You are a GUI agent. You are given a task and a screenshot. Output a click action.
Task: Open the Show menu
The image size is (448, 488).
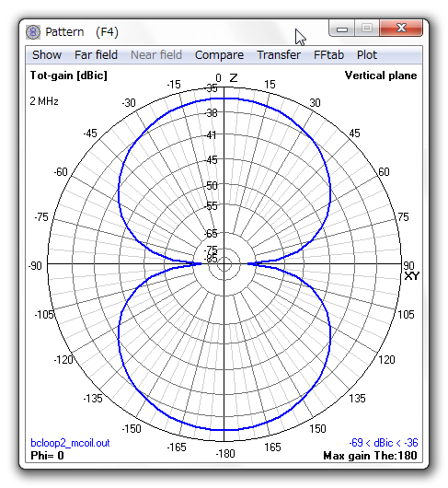pyautogui.click(x=47, y=55)
